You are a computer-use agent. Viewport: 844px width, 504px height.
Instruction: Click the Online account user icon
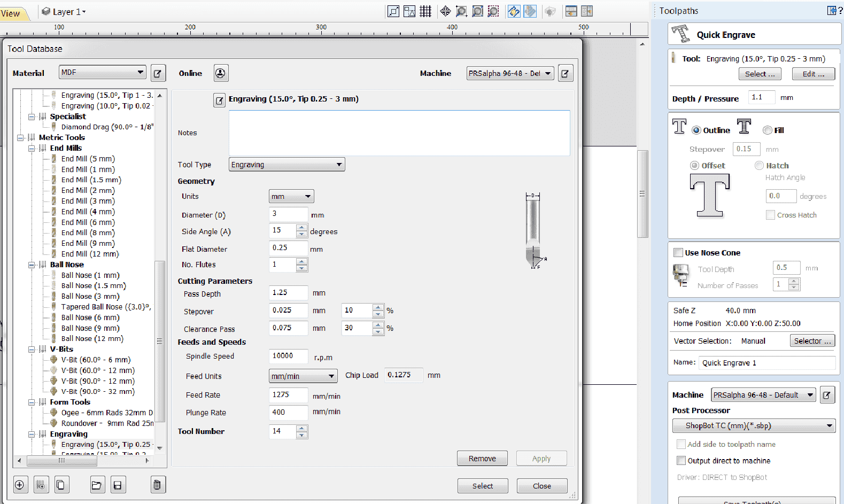(221, 73)
